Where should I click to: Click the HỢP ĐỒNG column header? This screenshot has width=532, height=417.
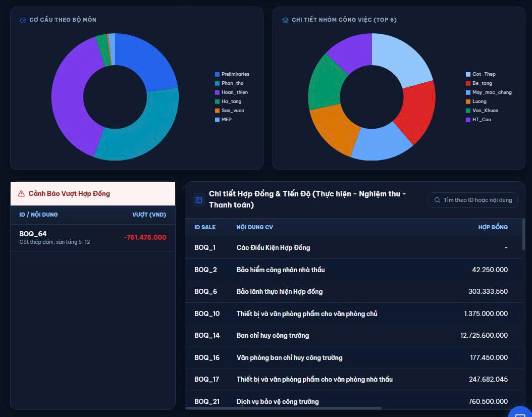click(493, 227)
